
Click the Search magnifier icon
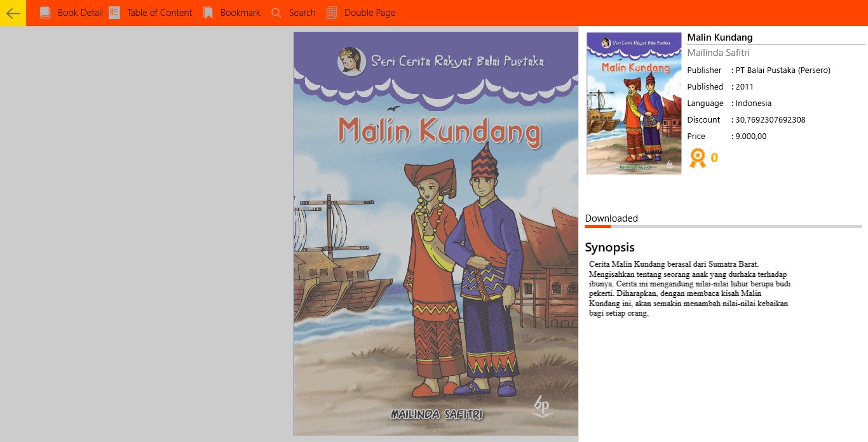point(276,13)
